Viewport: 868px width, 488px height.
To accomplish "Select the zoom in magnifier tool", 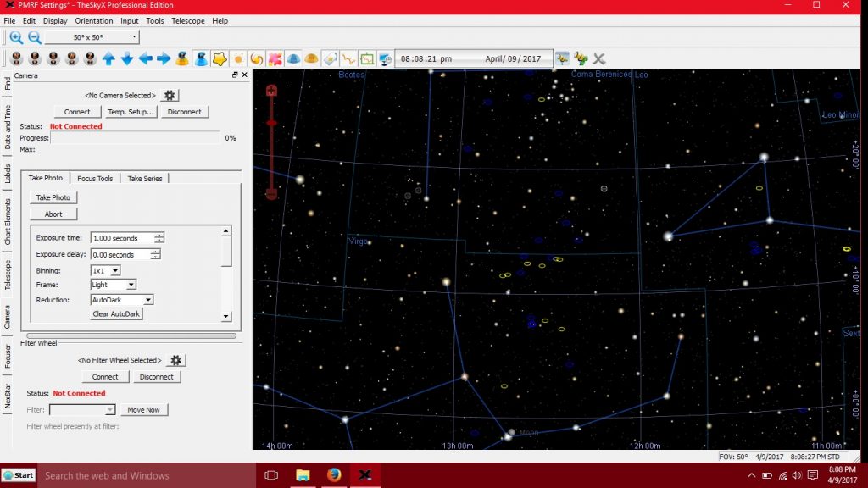I will click(15, 37).
